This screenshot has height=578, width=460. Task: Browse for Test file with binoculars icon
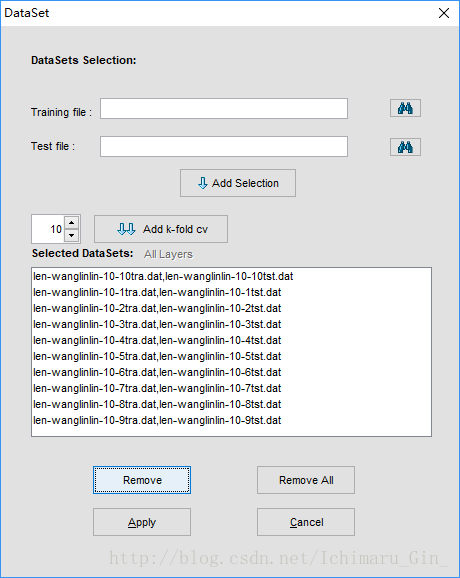[405, 147]
